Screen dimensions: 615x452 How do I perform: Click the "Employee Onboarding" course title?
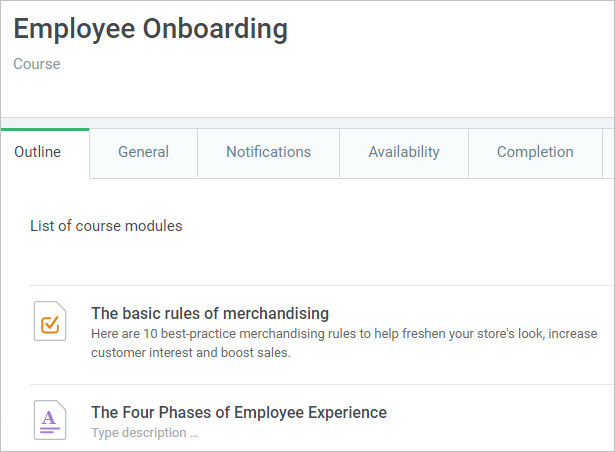point(150,29)
